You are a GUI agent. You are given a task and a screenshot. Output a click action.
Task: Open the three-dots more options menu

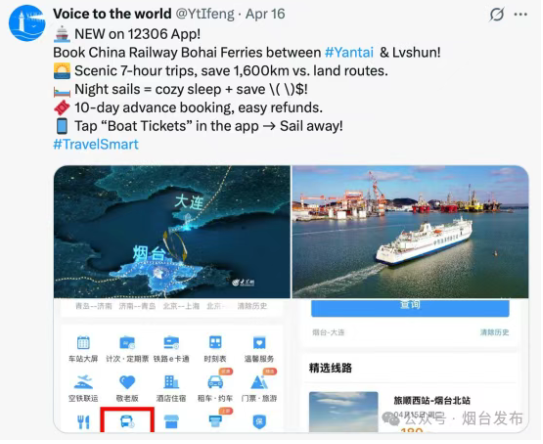pos(522,15)
